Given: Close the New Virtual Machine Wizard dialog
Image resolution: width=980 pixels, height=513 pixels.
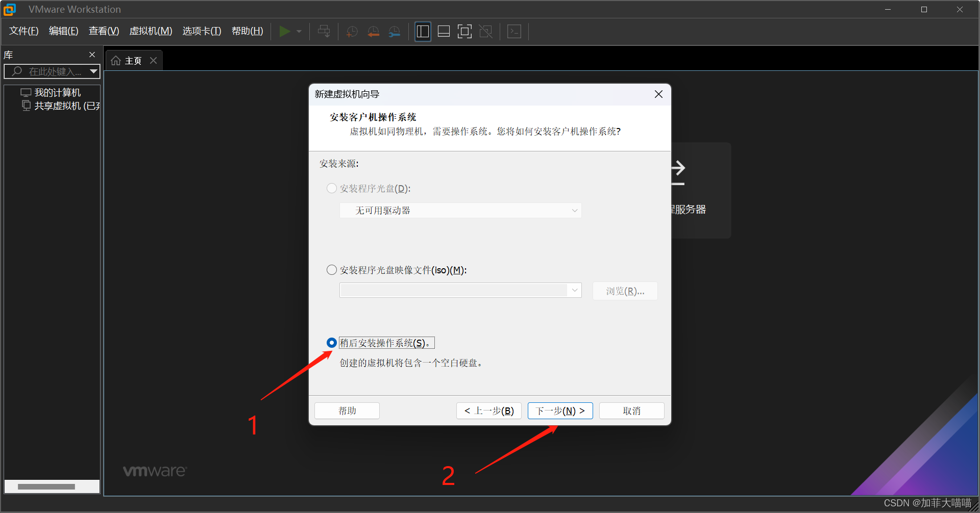Looking at the screenshot, I should click(x=658, y=94).
